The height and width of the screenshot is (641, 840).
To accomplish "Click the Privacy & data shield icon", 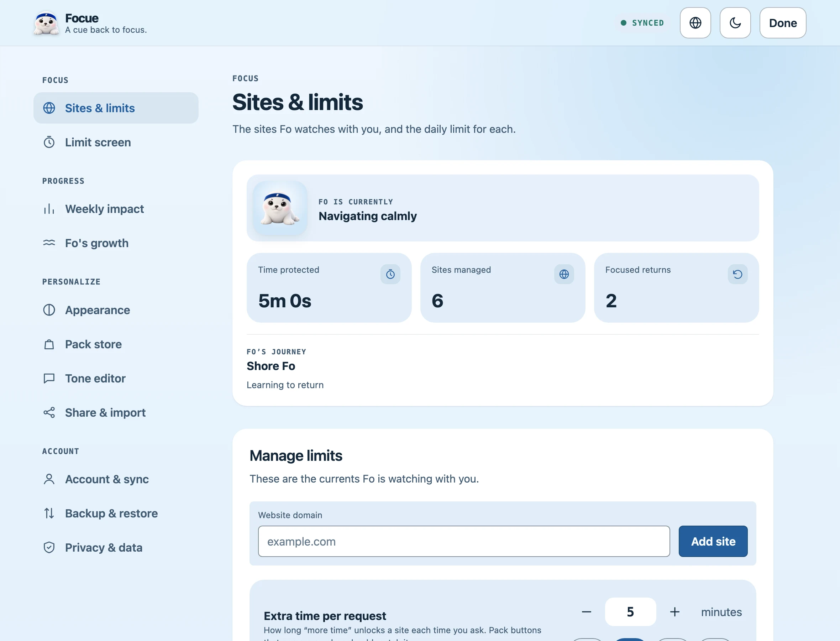I will click(49, 548).
